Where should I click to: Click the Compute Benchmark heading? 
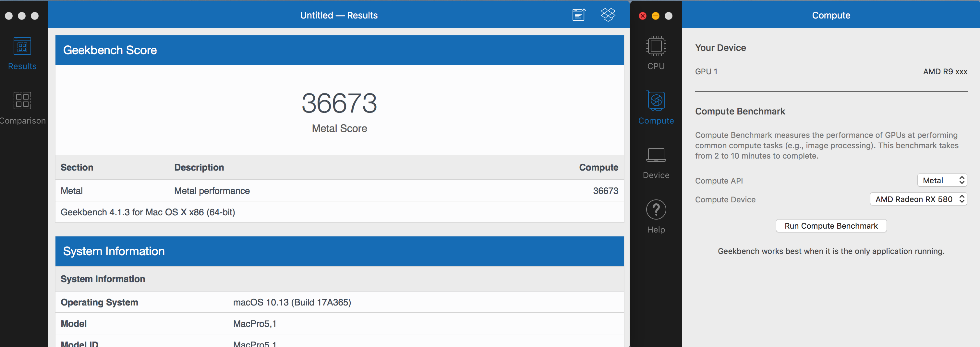tap(740, 111)
